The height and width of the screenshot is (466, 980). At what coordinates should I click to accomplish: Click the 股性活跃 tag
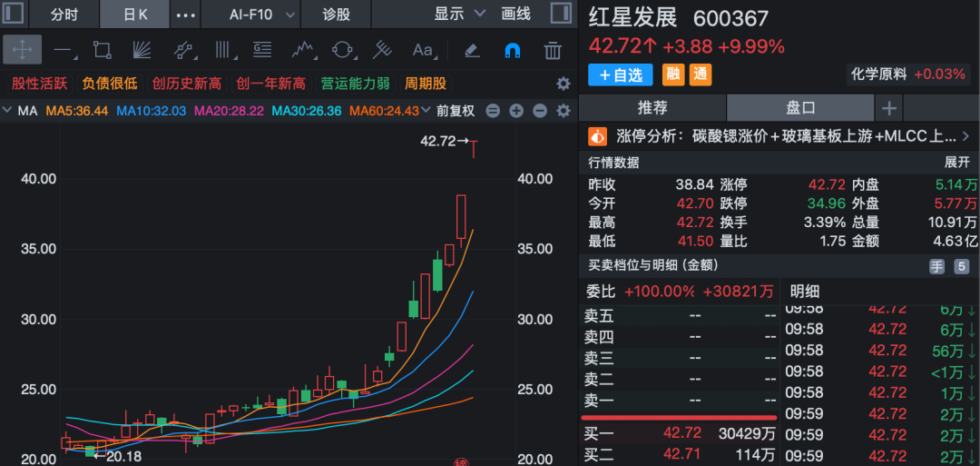tap(40, 84)
